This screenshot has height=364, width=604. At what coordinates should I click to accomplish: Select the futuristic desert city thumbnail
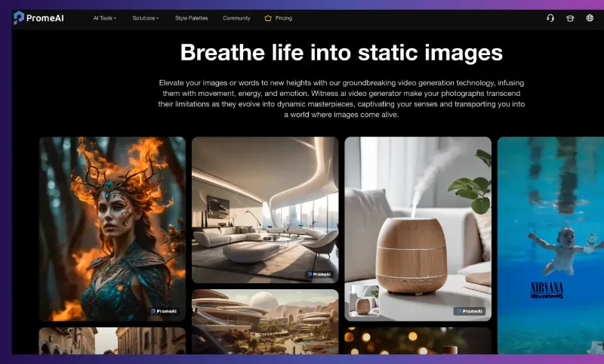click(264, 321)
